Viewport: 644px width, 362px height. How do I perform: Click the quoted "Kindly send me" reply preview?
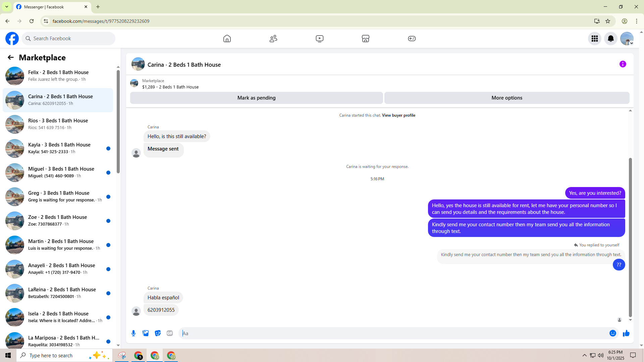(x=531, y=255)
